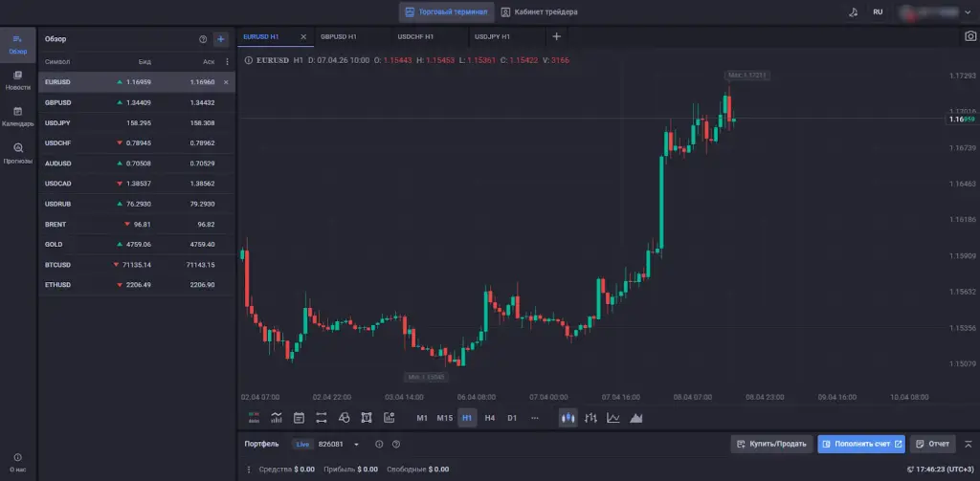This screenshot has width=980, height=481.
Task: Remove EURUSD from the watchlist
Action: (x=226, y=82)
